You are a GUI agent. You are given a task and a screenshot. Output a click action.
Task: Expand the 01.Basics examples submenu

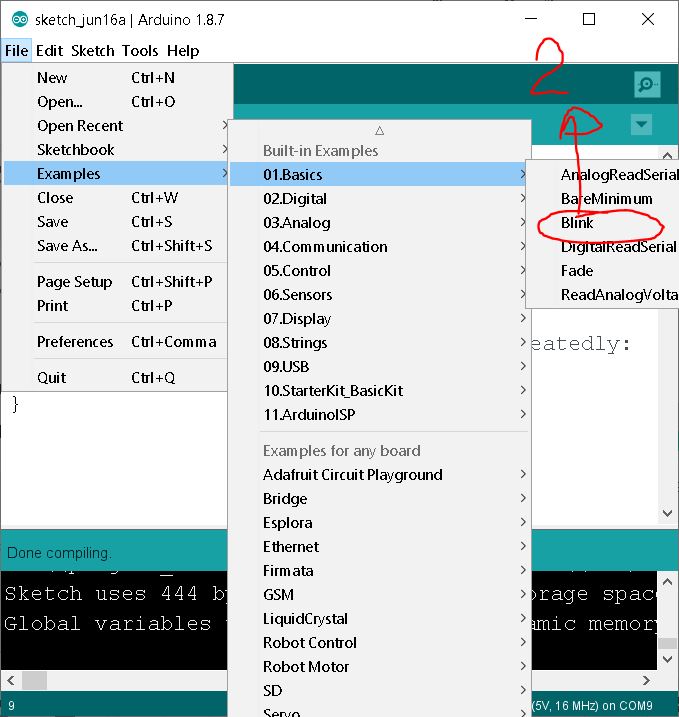[380, 175]
